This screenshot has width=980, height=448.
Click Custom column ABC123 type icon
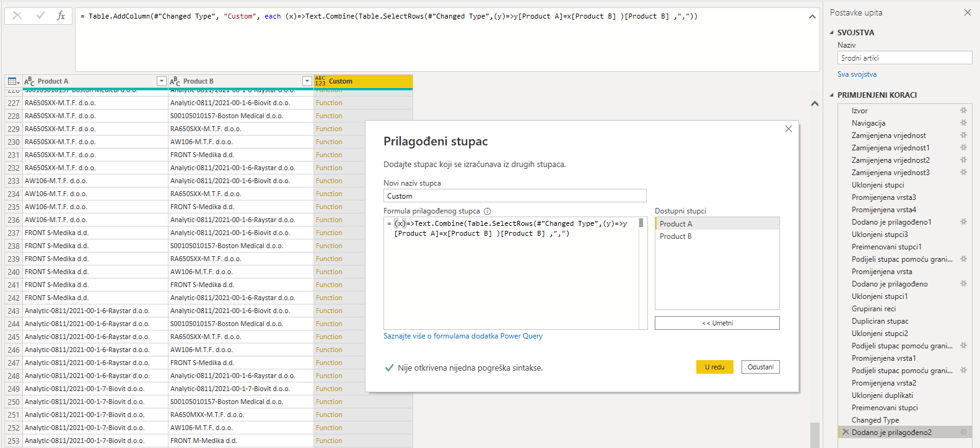click(x=320, y=81)
